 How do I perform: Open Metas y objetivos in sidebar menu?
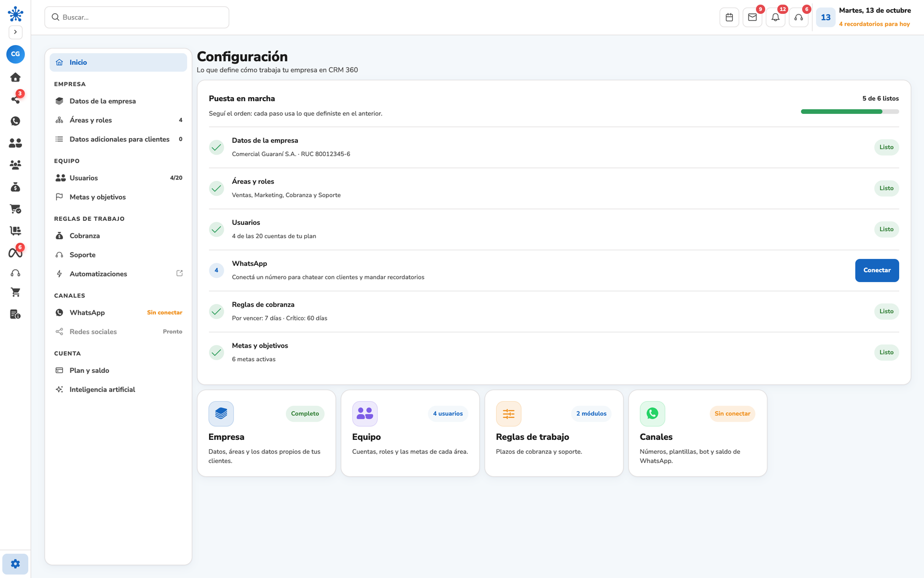point(118,197)
